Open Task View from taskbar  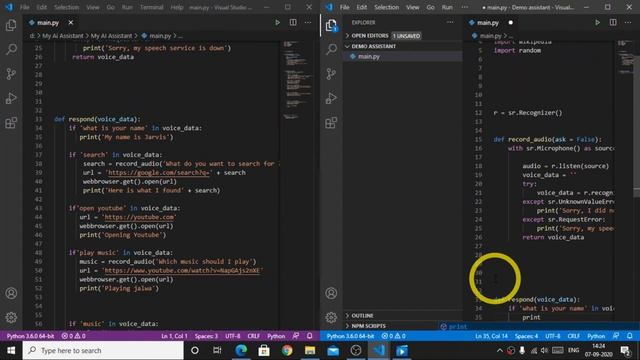click(217, 350)
